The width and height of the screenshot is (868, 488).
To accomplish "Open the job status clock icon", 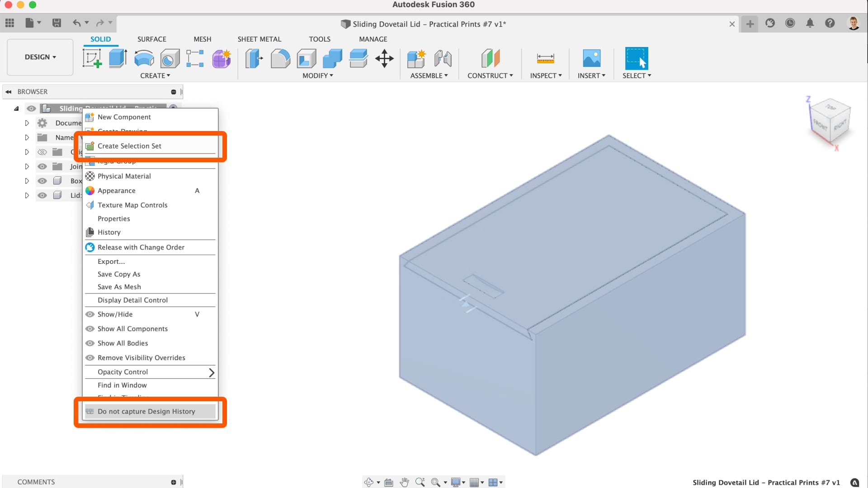I will [x=790, y=23].
